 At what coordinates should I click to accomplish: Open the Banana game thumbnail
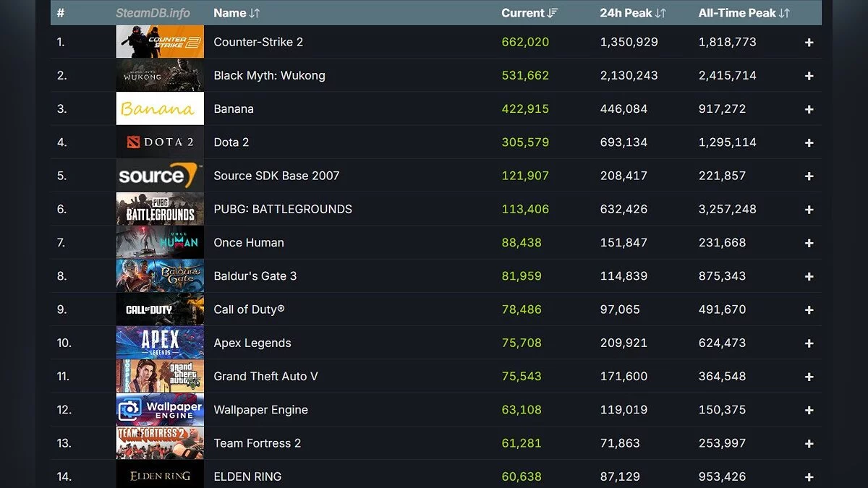[x=160, y=108]
